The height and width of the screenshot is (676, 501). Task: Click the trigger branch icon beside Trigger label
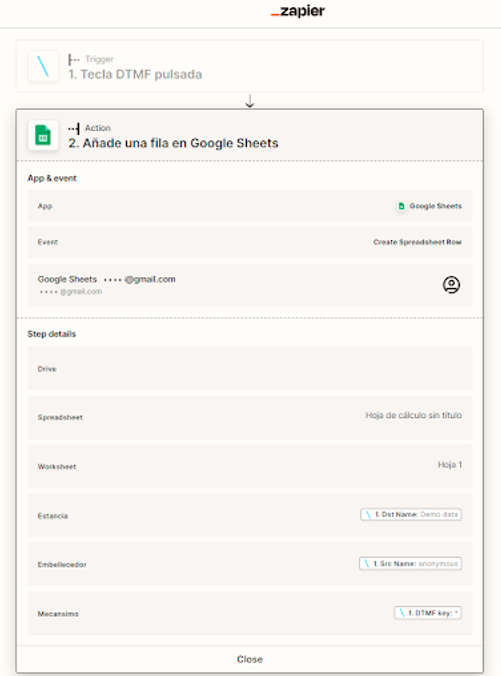click(74, 59)
